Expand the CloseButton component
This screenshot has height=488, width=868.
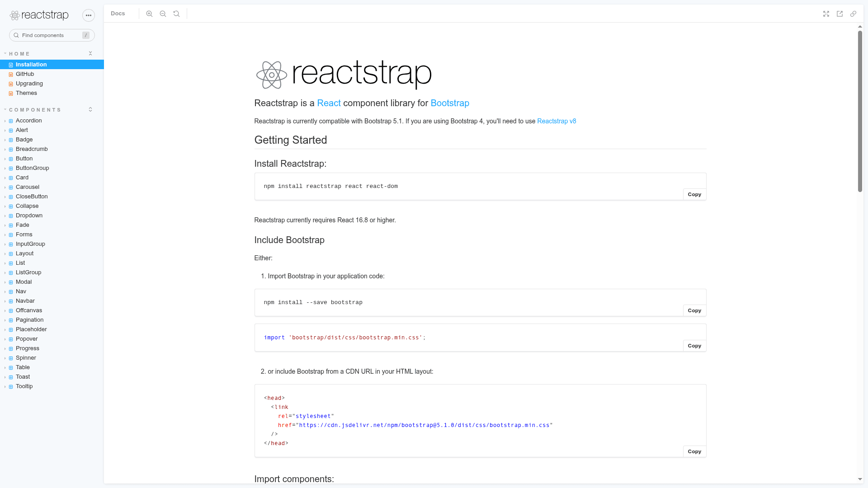pos(52,197)
